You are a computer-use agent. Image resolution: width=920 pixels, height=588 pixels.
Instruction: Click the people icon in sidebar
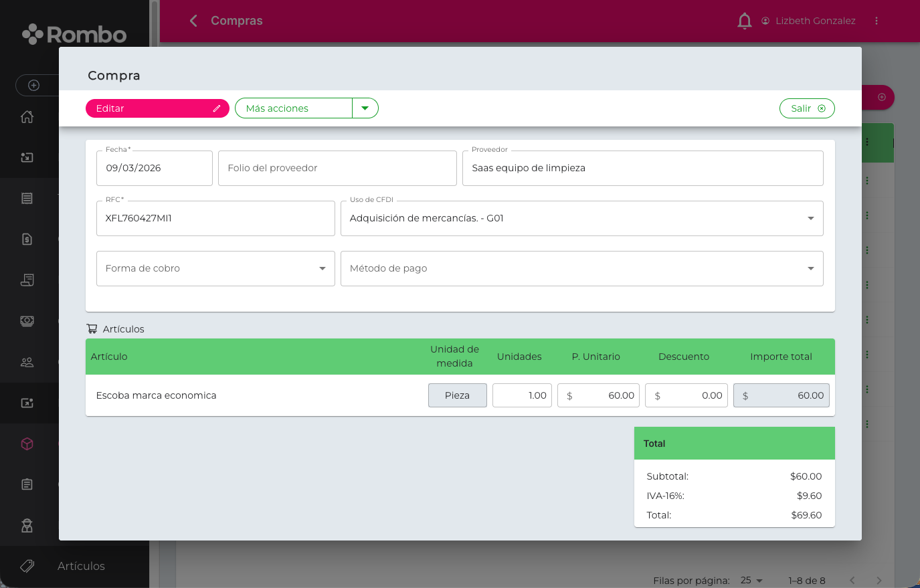tap(27, 362)
